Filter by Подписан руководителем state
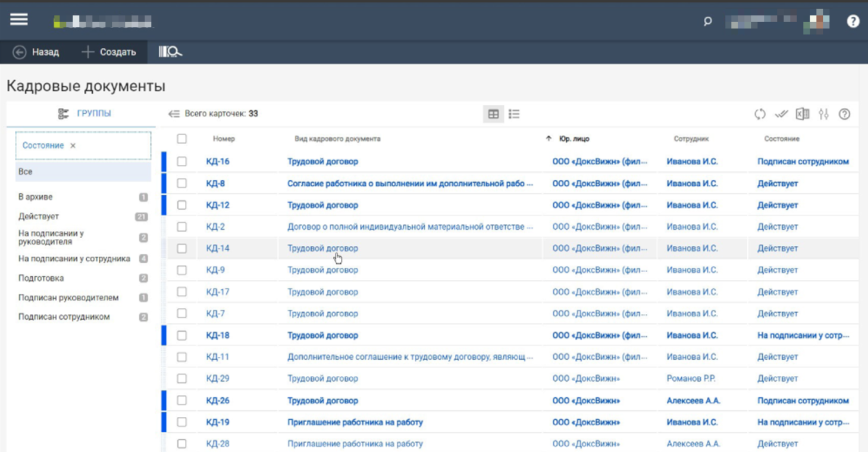Image resolution: width=868 pixels, height=452 pixels. (83, 298)
